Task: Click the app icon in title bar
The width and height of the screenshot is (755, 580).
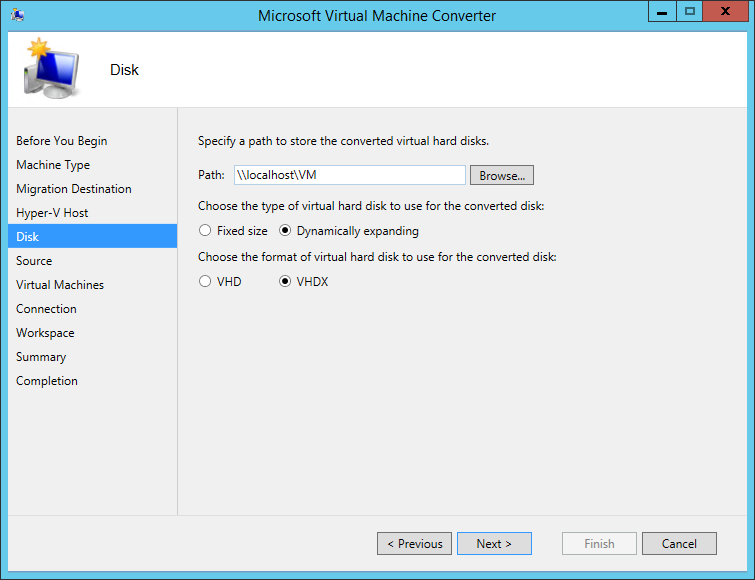Action: point(18,15)
